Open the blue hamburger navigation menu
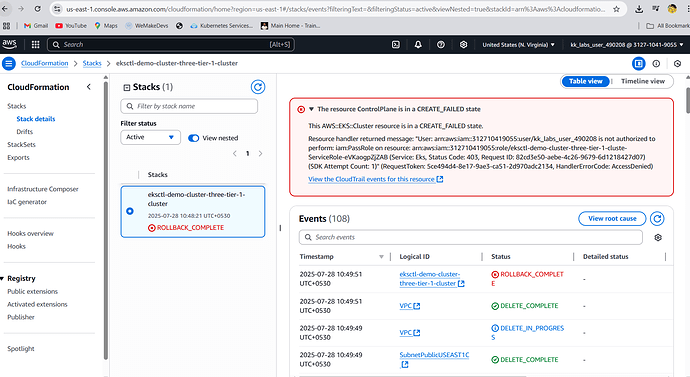The image size is (690, 377). (8, 63)
